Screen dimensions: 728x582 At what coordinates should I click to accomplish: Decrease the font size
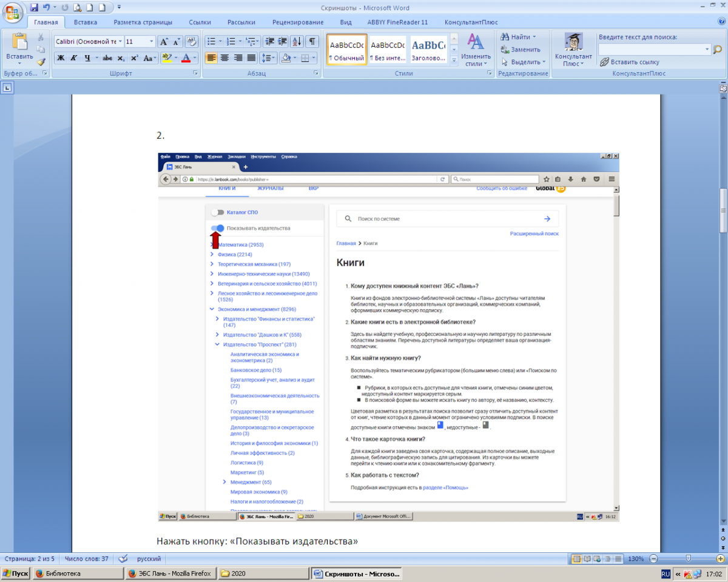[176, 42]
